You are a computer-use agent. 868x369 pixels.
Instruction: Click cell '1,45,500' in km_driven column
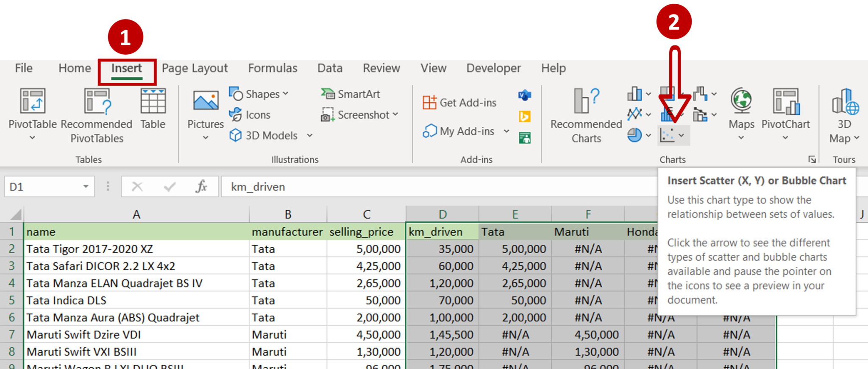click(442, 335)
